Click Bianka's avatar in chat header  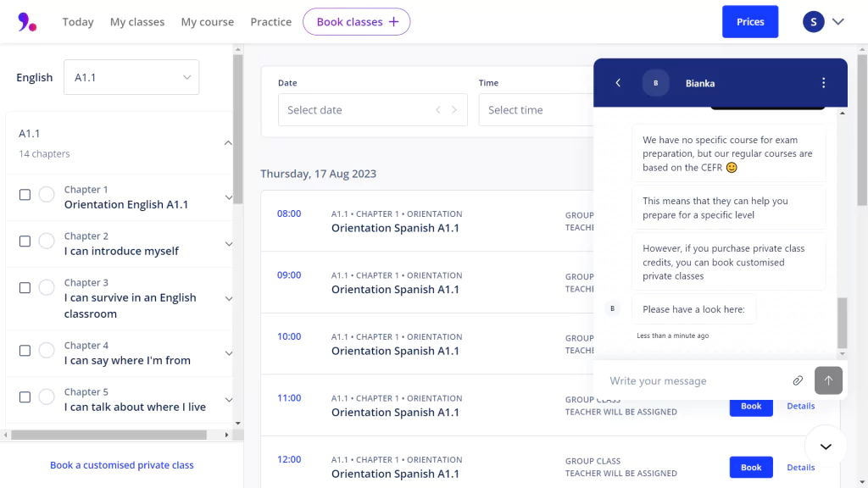point(655,83)
